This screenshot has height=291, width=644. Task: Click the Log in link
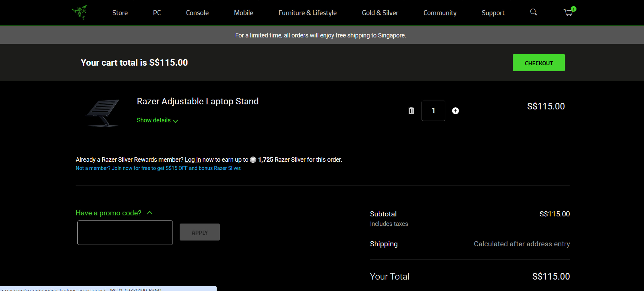[193, 160]
